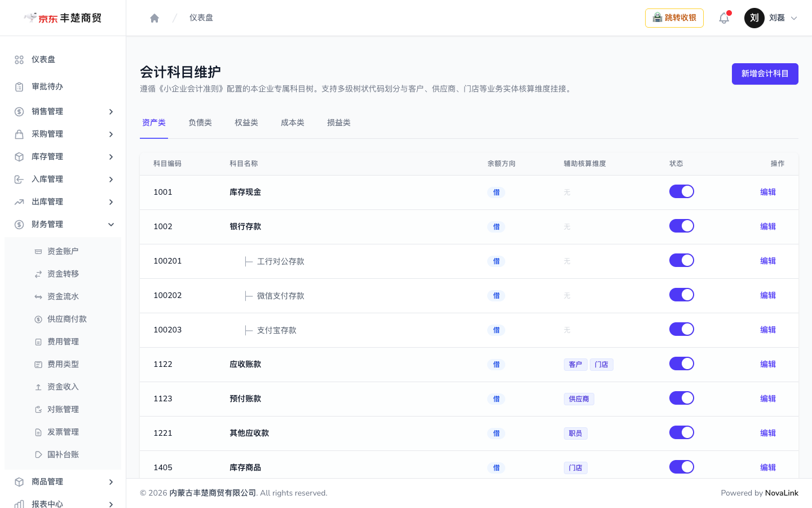Click the 出库管理 trend icon
The height and width of the screenshot is (508, 812).
coord(19,202)
